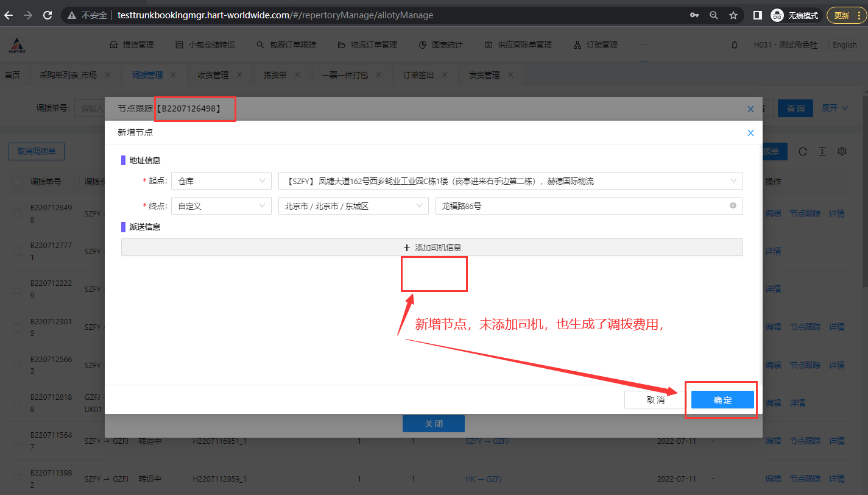Click the column height adjust icon

point(822,151)
